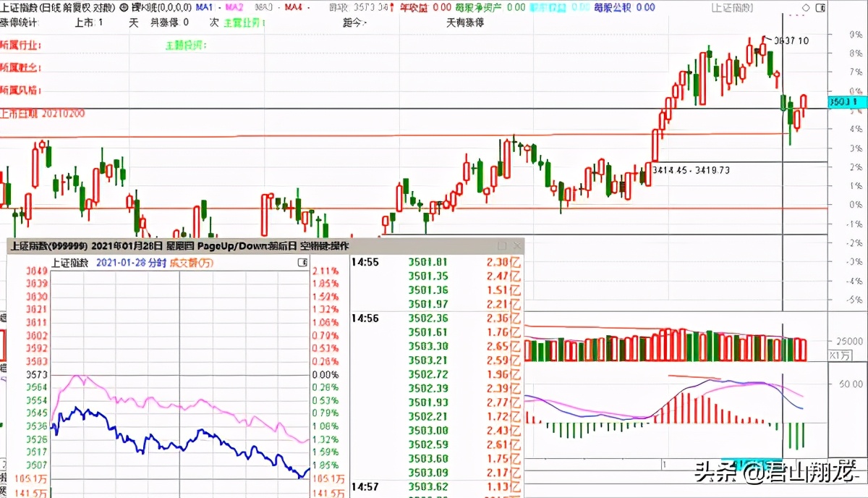Click the X1万 volume unit label
Screen dimensions: 868x498
click(x=840, y=355)
